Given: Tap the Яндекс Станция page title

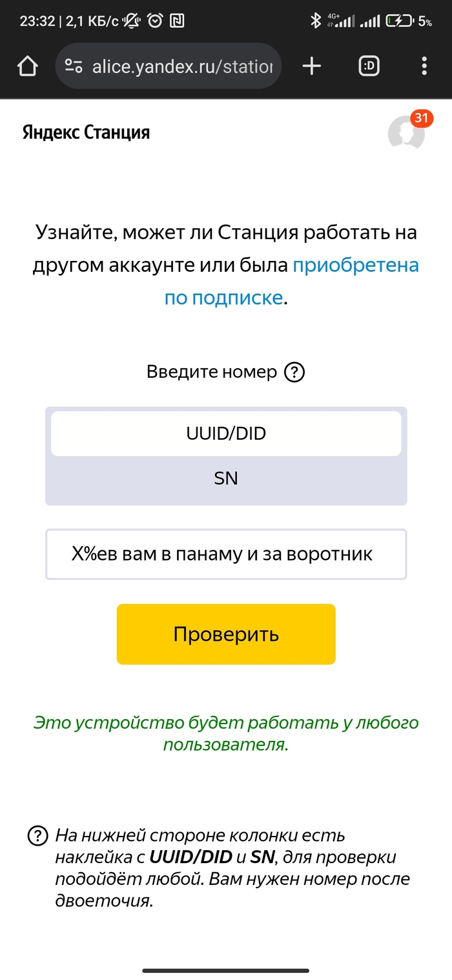Looking at the screenshot, I should [x=84, y=132].
